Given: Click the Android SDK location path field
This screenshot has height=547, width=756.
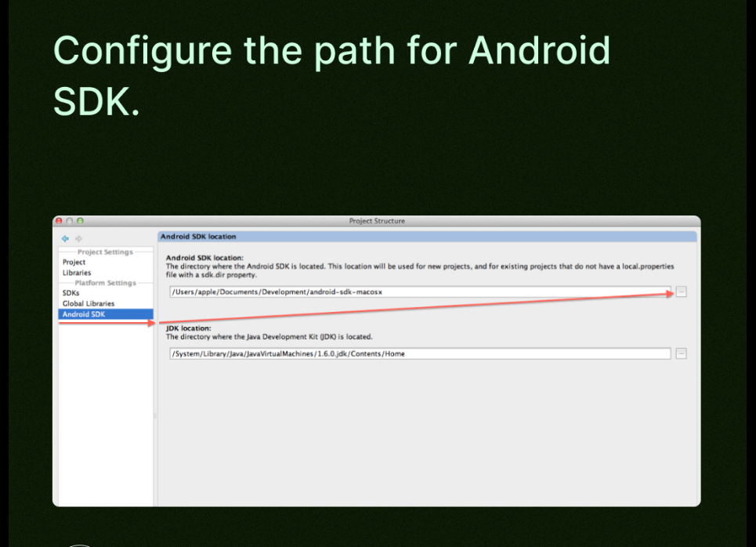Looking at the screenshot, I should 420,292.
